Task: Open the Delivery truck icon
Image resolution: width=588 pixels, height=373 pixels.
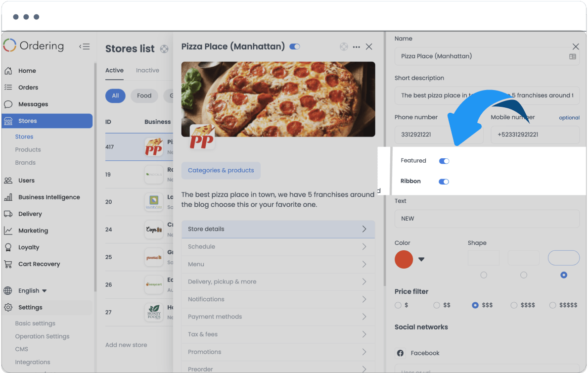Action: coord(8,214)
